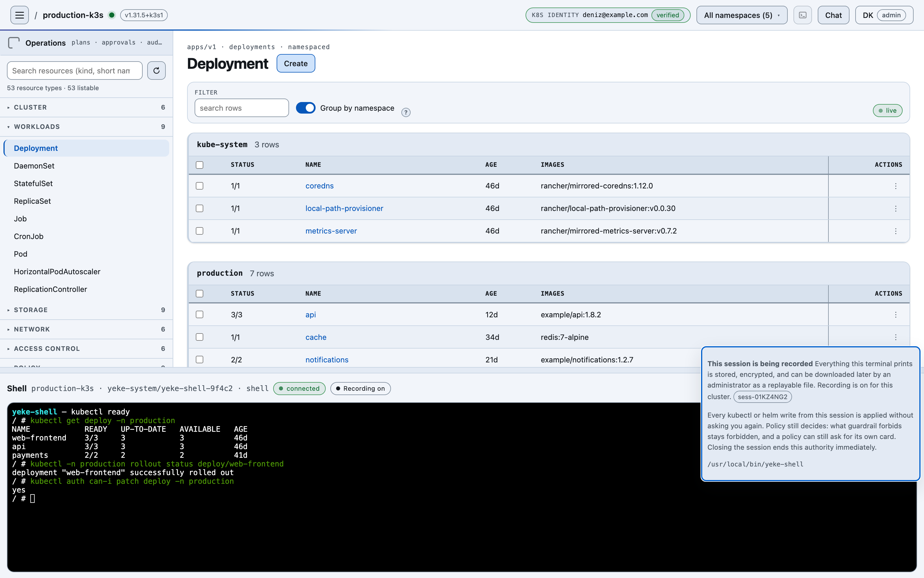Open the hamburger navigation menu
This screenshot has width=924, height=578.
click(x=19, y=15)
